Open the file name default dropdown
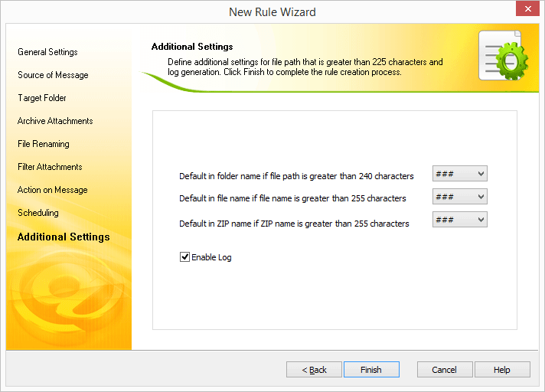The width and height of the screenshot is (545, 392). coord(459,197)
